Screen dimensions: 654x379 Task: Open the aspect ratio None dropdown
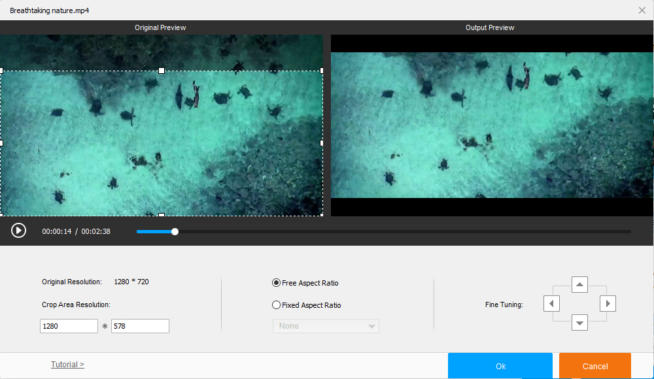point(326,326)
